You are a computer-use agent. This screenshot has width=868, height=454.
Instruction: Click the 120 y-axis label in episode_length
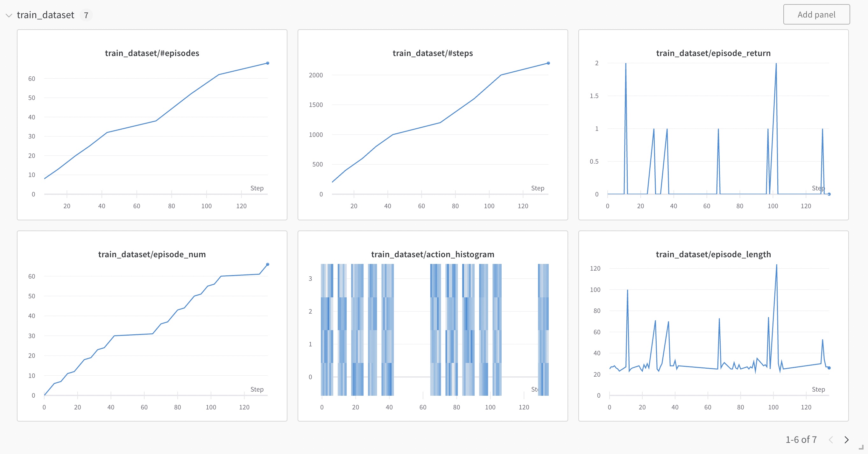[x=595, y=269]
